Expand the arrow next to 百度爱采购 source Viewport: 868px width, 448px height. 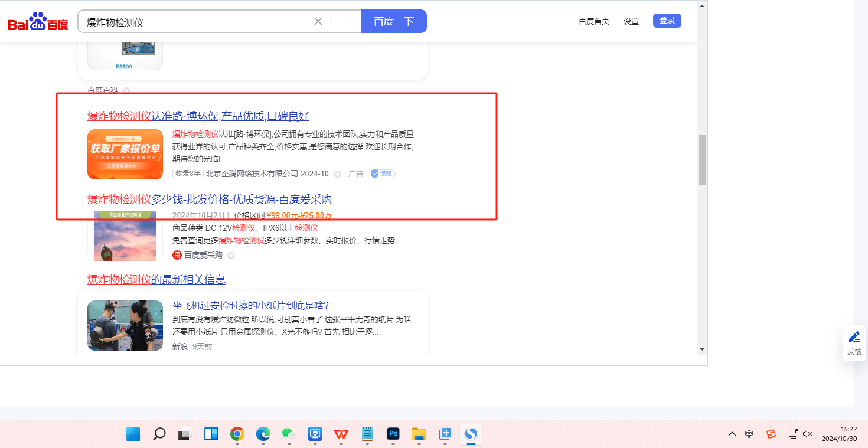[231, 256]
